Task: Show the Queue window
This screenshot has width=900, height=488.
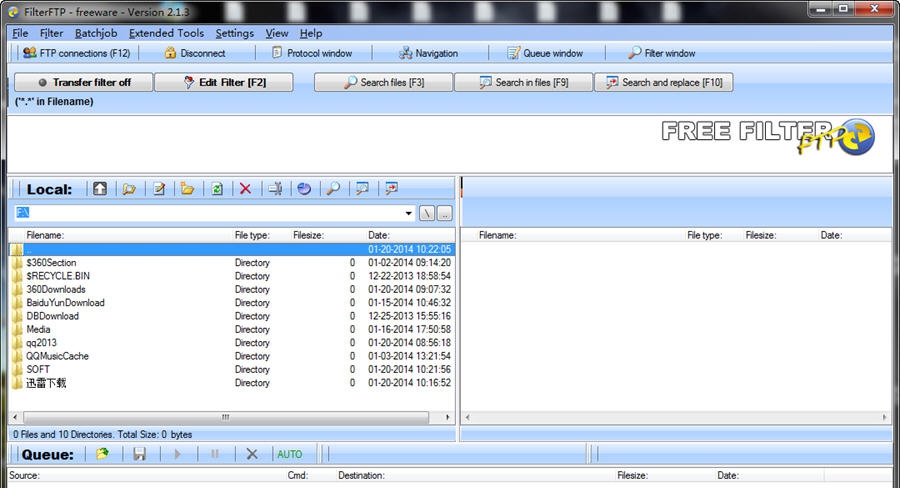Action: tap(545, 53)
